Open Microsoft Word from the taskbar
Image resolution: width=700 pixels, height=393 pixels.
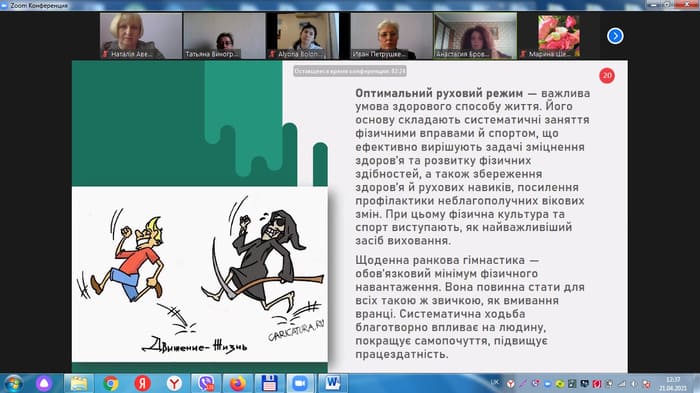(x=333, y=383)
